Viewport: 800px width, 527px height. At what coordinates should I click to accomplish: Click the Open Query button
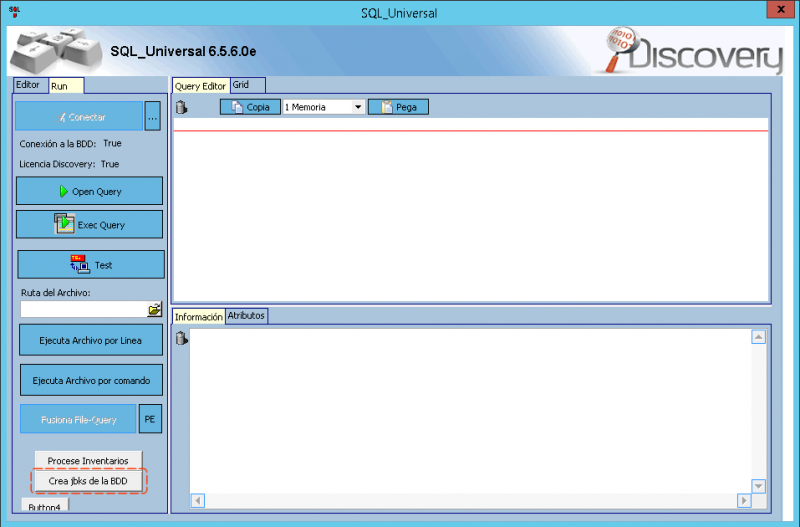89,191
